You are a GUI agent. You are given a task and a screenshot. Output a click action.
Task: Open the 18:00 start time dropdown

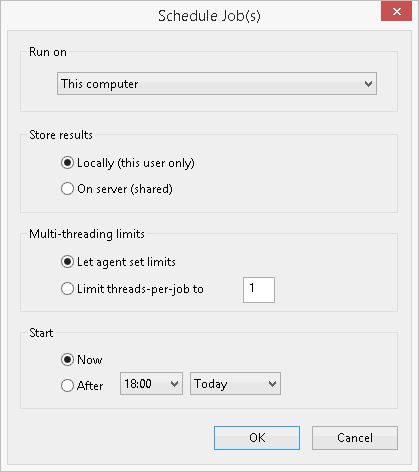point(151,384)
